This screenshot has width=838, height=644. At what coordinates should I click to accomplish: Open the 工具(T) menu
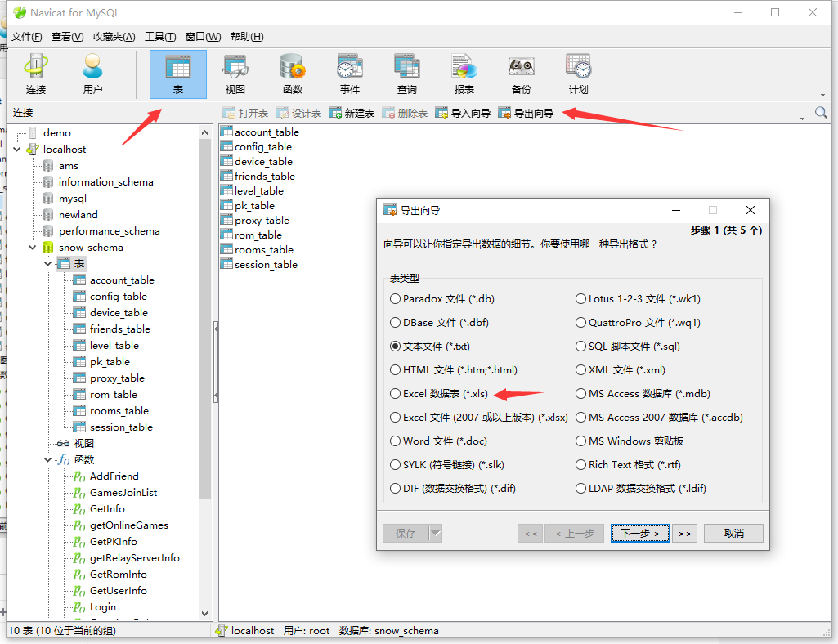(x=160, y=36)
